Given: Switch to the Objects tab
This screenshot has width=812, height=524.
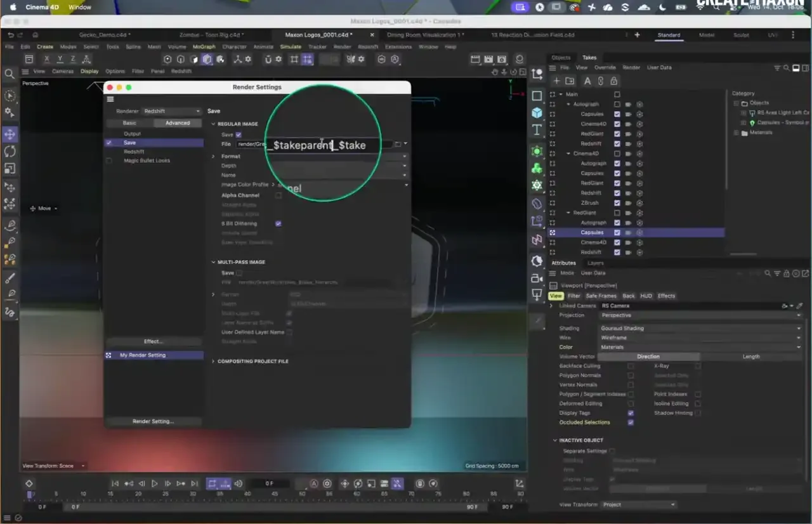Looking at the screenshot, I should pyautogui.click(x=561, y=58).
